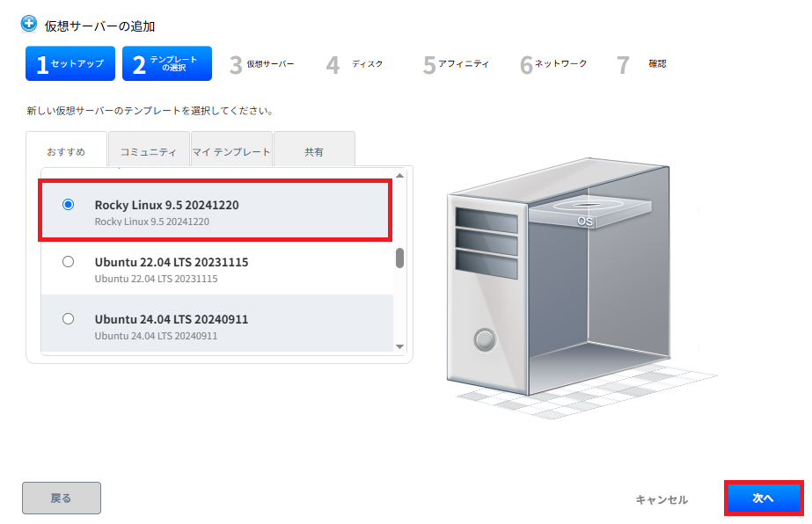Click the template list scroll down arrow
This screenshot has width=812, height=524.
click(399, 346)
